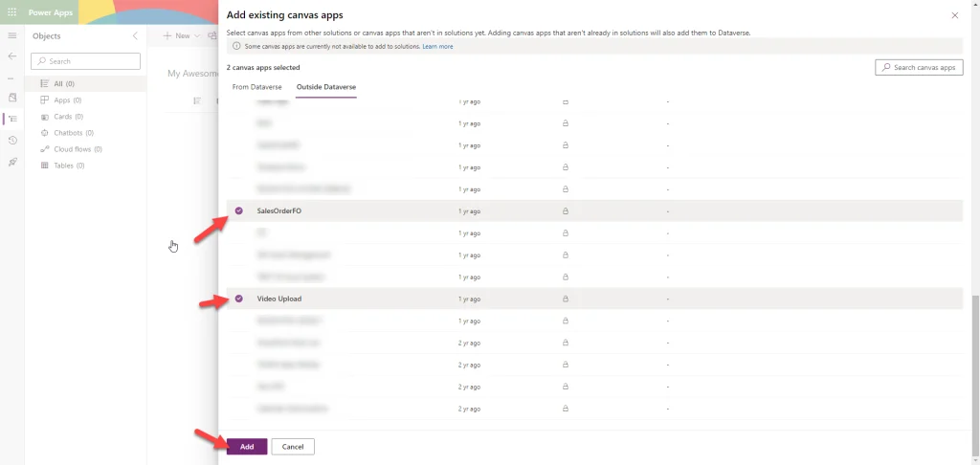Click 1 yr ago in Video Upload row
This screenshot has width=980, height=465.
(x=469, y=299)
